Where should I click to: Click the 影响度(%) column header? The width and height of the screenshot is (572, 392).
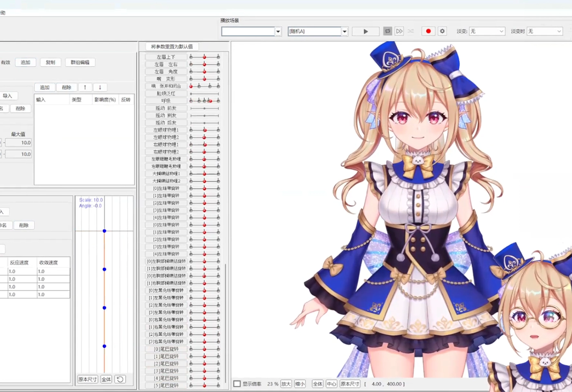tap(105, 100)
